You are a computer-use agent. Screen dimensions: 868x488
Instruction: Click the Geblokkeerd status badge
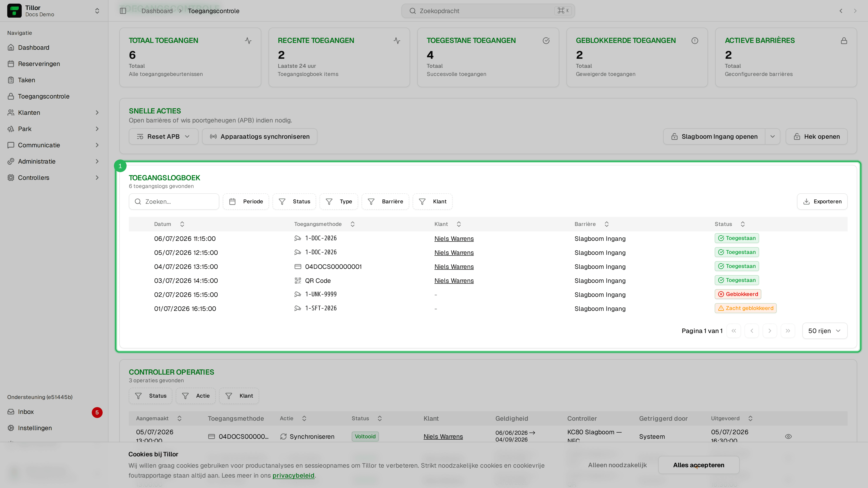coord(738,294)
